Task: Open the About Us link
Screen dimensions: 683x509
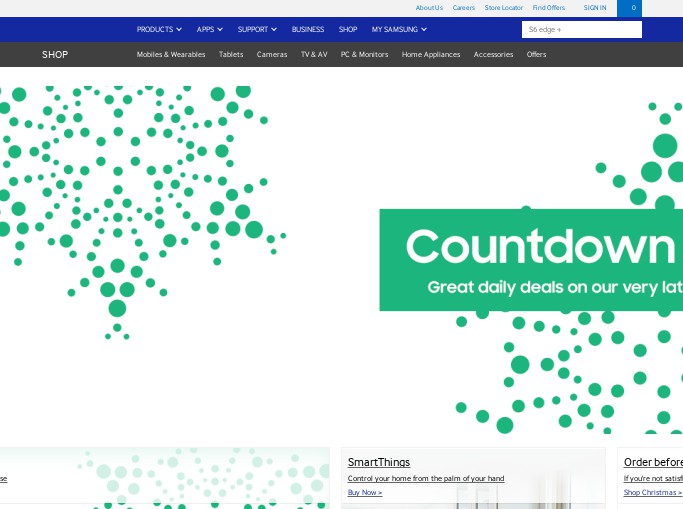Action: tap(429, 8)
